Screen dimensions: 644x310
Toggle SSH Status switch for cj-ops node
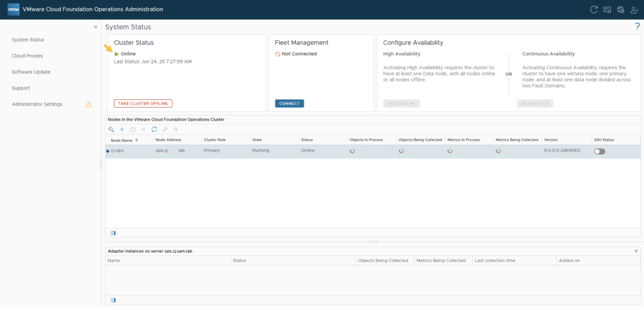[x=599, y=151]
